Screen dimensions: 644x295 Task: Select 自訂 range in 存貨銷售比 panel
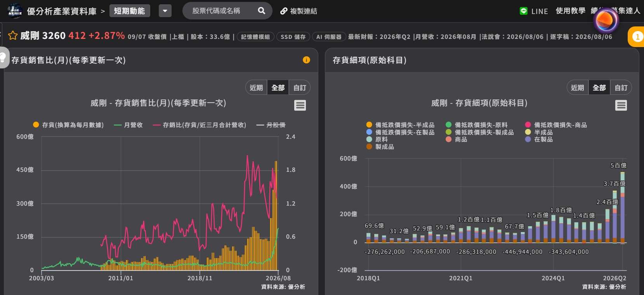point(300,87)
